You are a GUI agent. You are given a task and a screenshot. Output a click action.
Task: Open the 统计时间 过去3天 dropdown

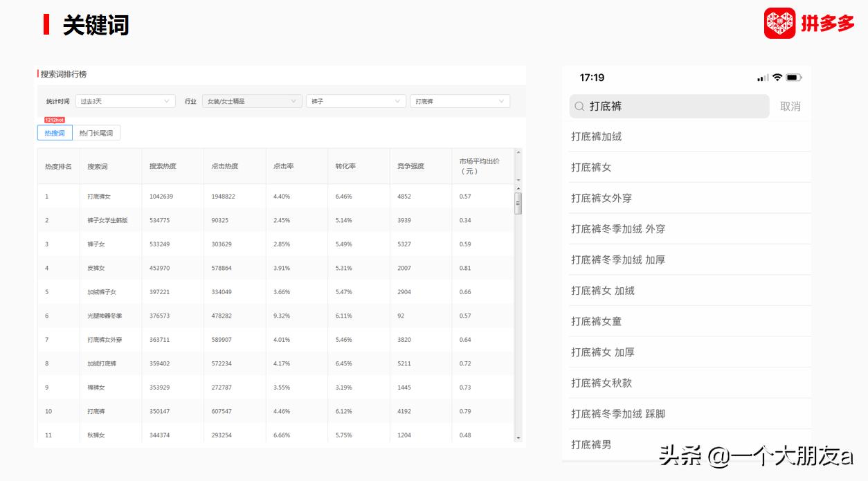click(x=125, y=101)
